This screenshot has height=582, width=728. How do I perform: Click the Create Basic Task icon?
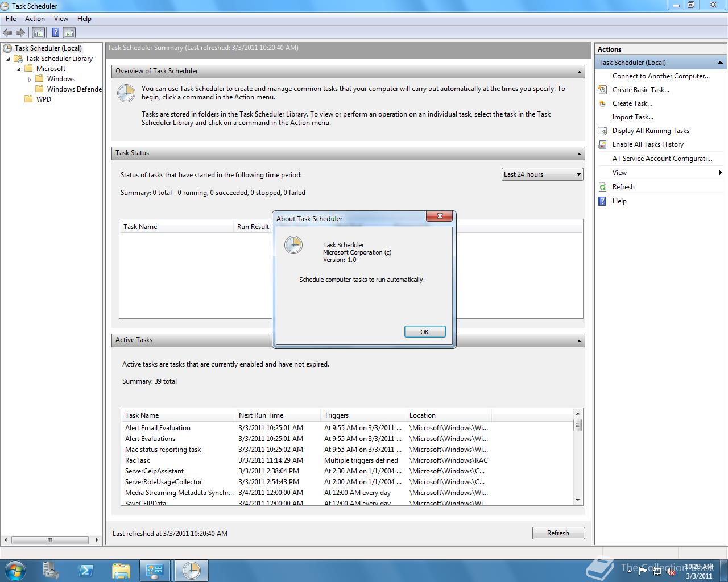pos(603,90)
